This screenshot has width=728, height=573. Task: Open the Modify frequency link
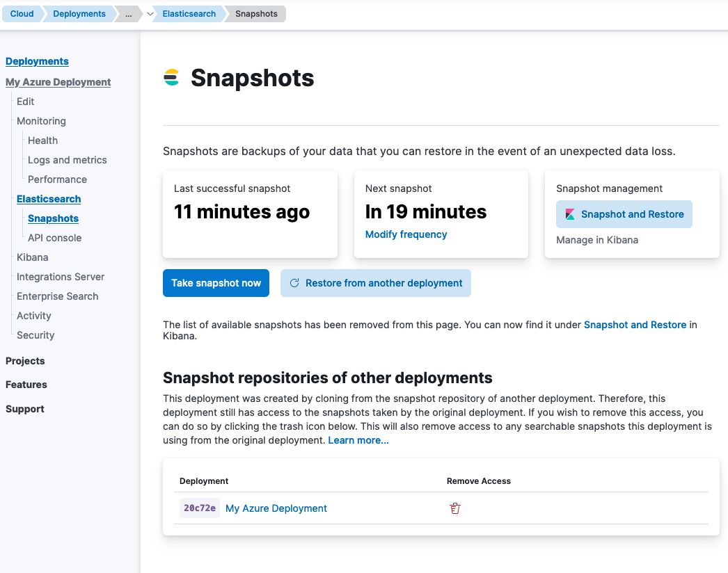[x=406, y=234]
